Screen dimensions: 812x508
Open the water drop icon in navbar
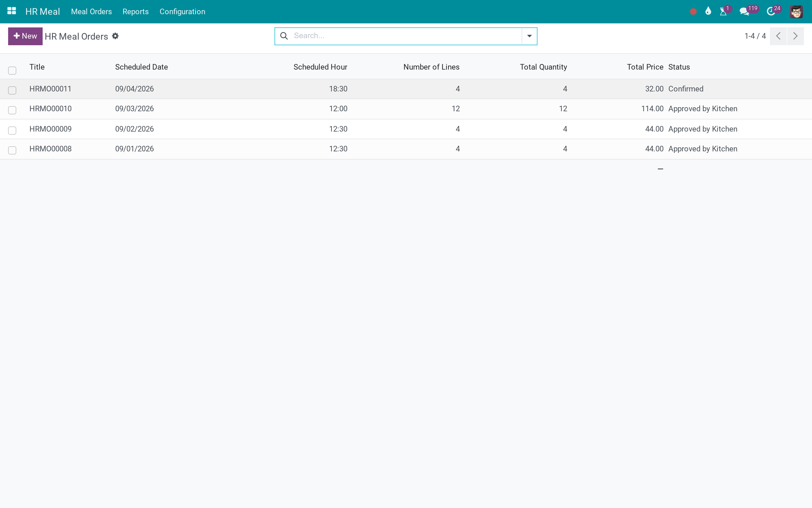coord(708,11)
